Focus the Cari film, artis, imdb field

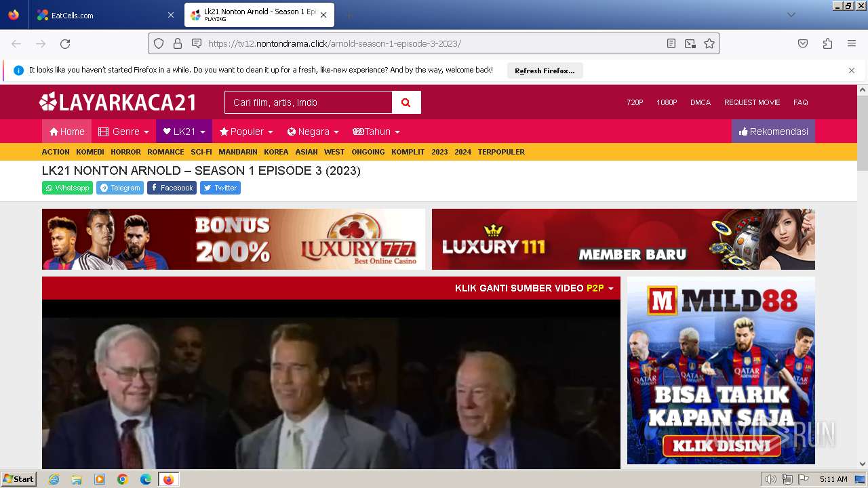[309, 102]
